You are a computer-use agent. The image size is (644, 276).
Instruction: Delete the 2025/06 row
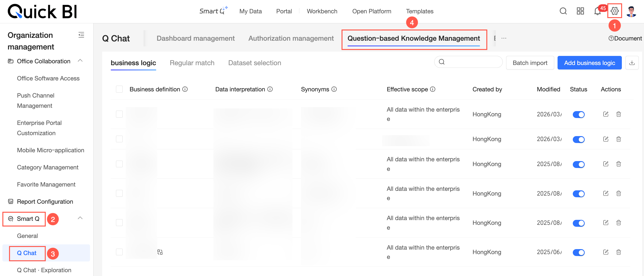pyautogui.click(x=619, y=252)
